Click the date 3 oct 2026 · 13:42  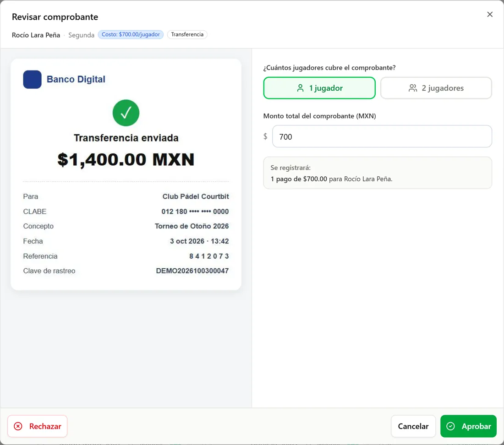pos(199,241)
